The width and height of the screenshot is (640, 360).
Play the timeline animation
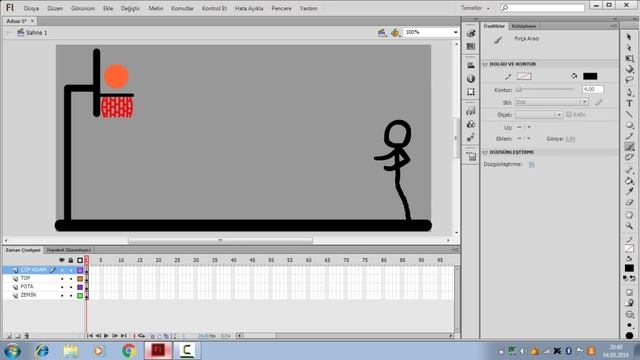click(106, 336)
